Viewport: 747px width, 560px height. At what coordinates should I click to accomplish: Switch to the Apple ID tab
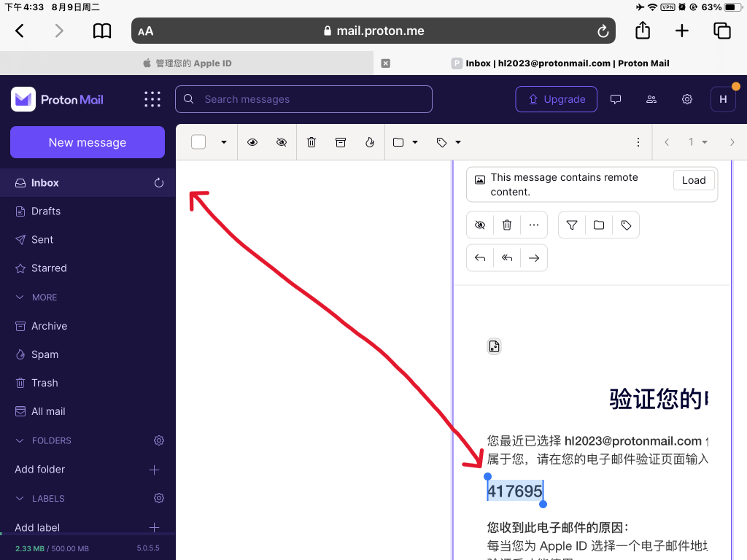point(187,63)
